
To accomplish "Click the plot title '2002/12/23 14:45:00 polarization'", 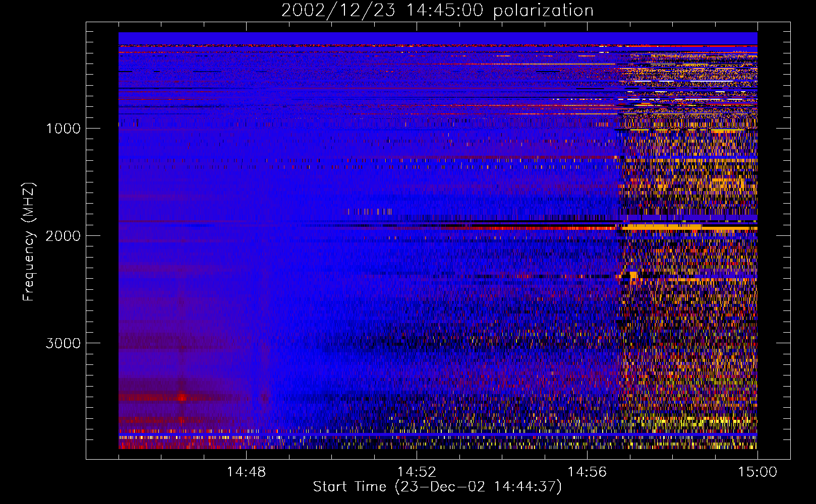I will click(437, 10).
